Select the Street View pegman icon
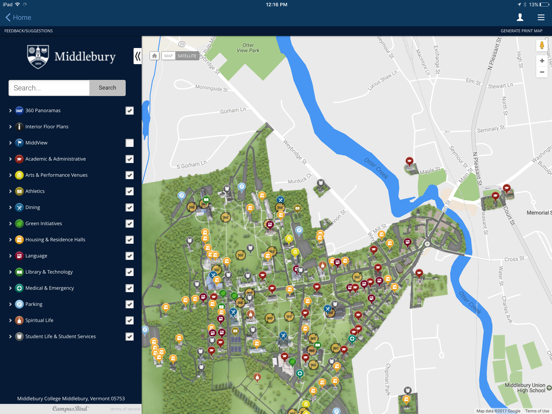The image size is (552, 414). tap(542, 45)
